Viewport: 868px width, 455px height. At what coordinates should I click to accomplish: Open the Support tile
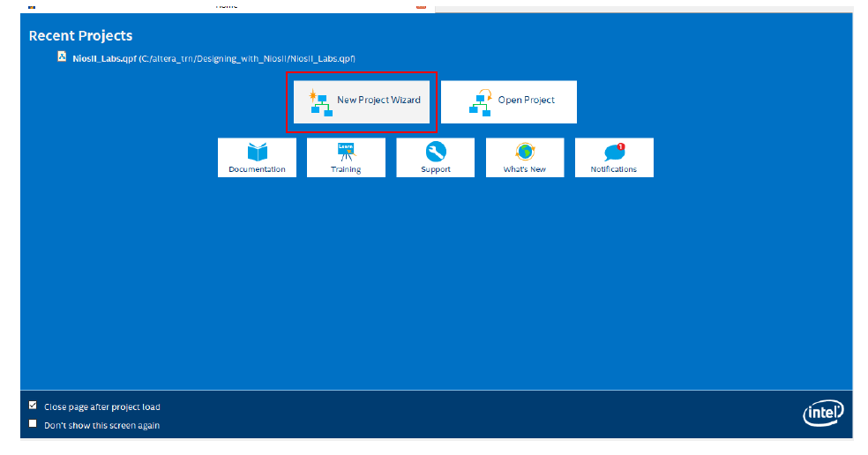(436, 158)
